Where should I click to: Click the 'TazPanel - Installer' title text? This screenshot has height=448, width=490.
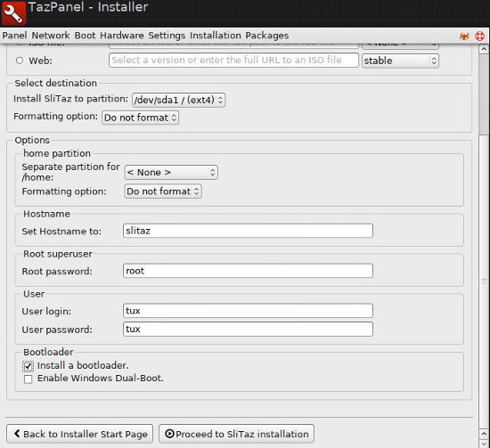coord(88,7)
